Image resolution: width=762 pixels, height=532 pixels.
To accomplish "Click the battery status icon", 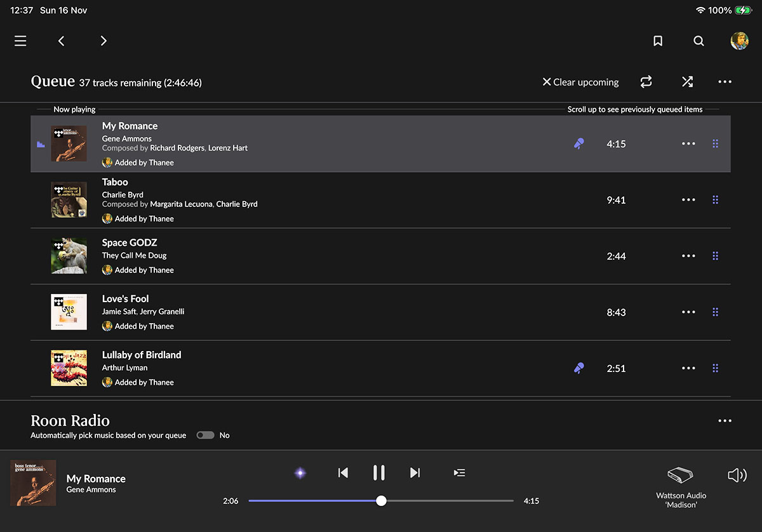I will [744, 10].
